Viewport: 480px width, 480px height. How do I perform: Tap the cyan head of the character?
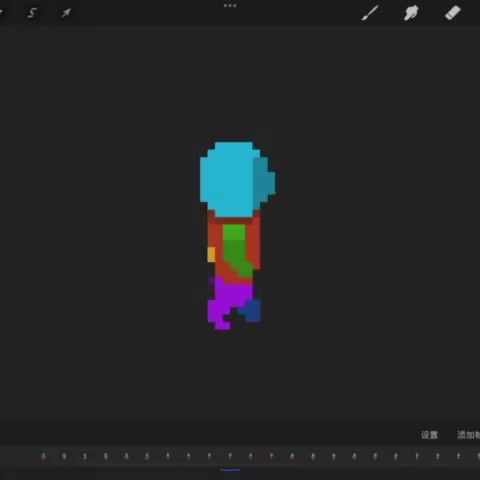pyautogui.click(x=230, y=178)
